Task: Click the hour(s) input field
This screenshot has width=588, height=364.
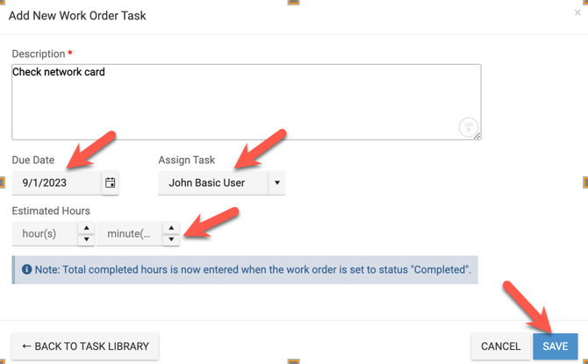Action: pos(44,234)
